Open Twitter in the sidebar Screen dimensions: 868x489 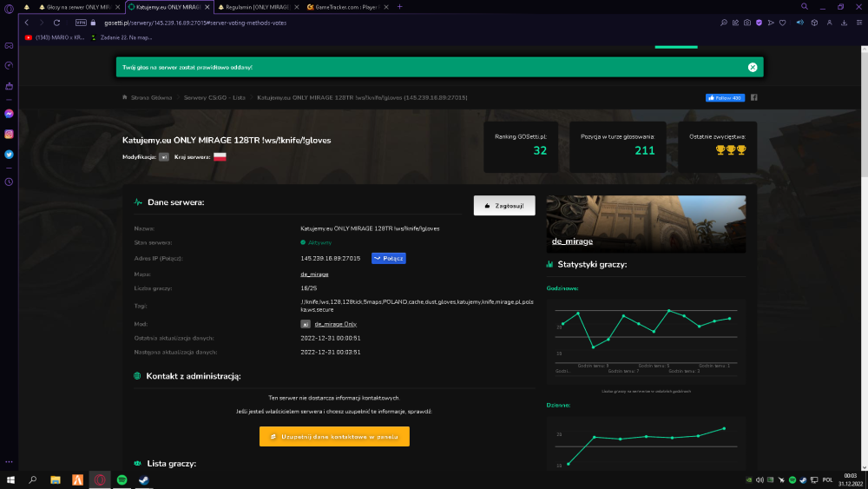tap(9, 155)
